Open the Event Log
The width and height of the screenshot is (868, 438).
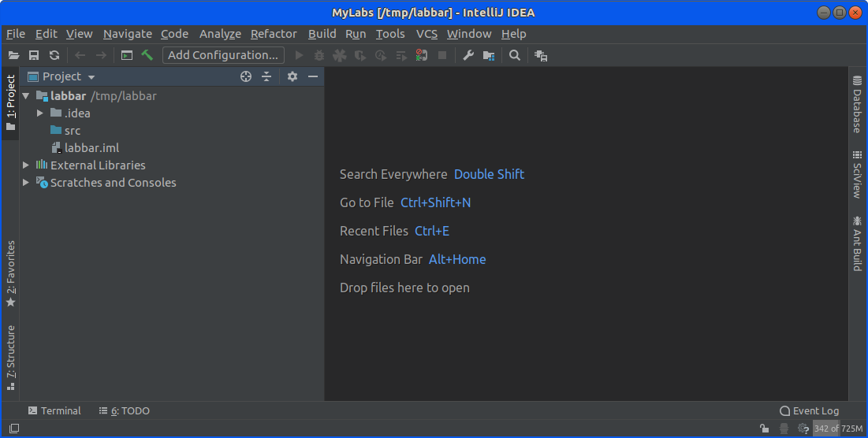(x=810, y=411)
